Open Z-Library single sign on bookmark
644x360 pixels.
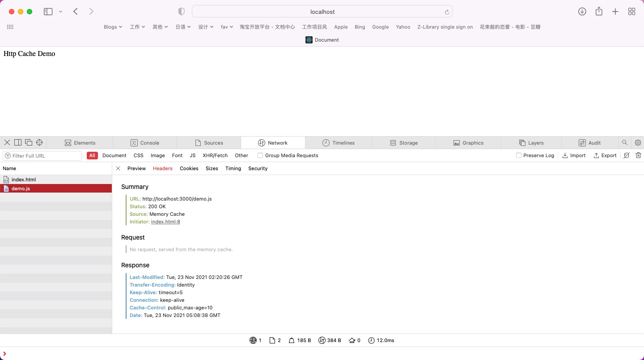(445, 27)
